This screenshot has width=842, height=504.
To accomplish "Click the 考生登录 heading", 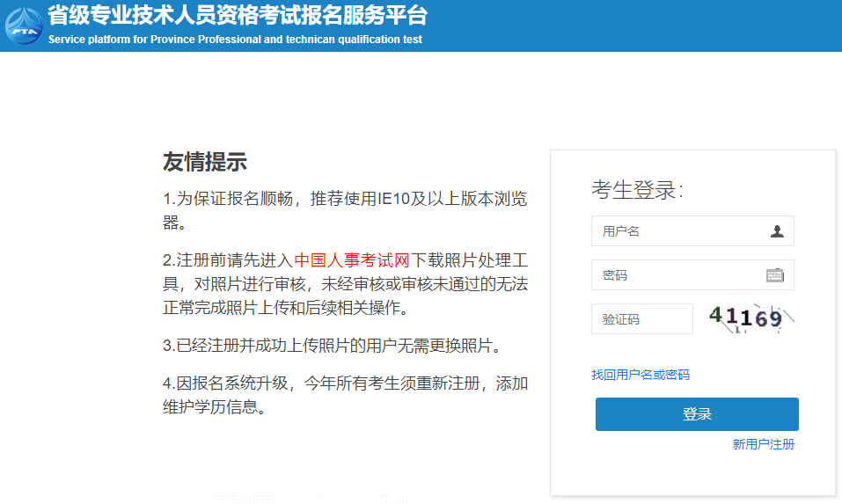I will coord(637,190).
